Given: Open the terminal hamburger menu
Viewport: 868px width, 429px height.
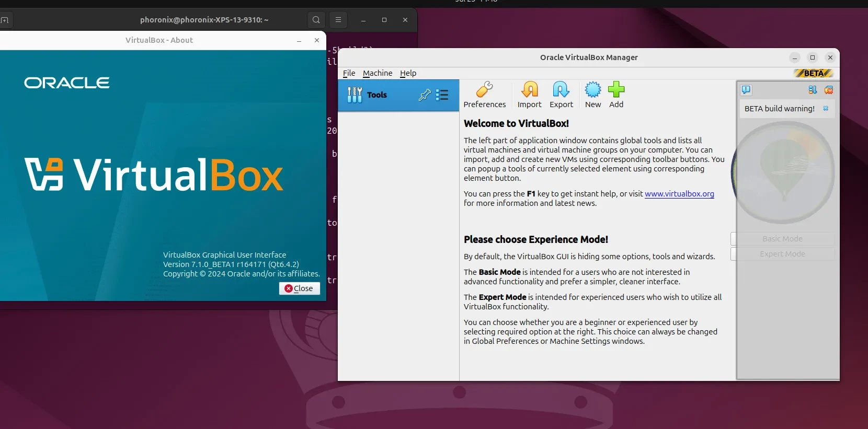Looking at the screenshot, I should [x=338, y=20].
